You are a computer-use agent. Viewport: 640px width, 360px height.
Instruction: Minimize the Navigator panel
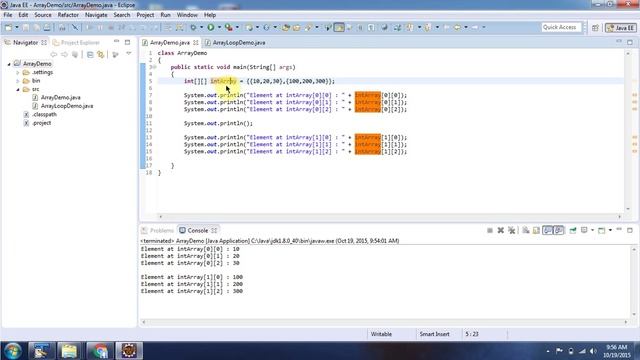[116, 42]
